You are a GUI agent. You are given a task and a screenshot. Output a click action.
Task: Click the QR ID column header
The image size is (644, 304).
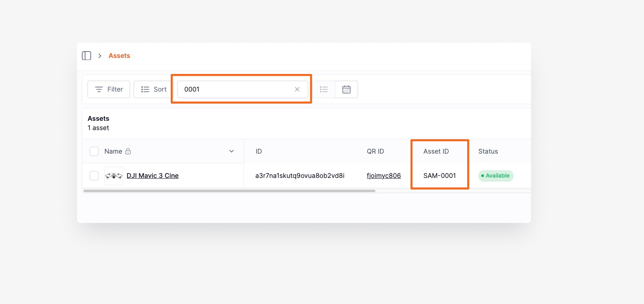(375, 151)
